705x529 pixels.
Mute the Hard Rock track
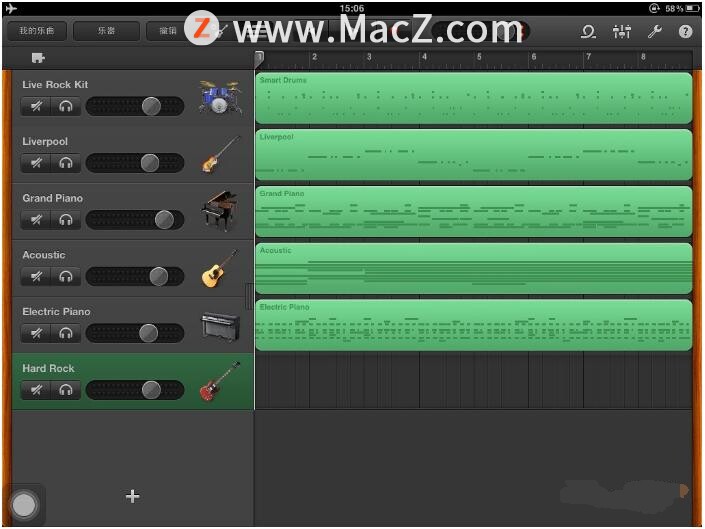[x=36, y=390]
